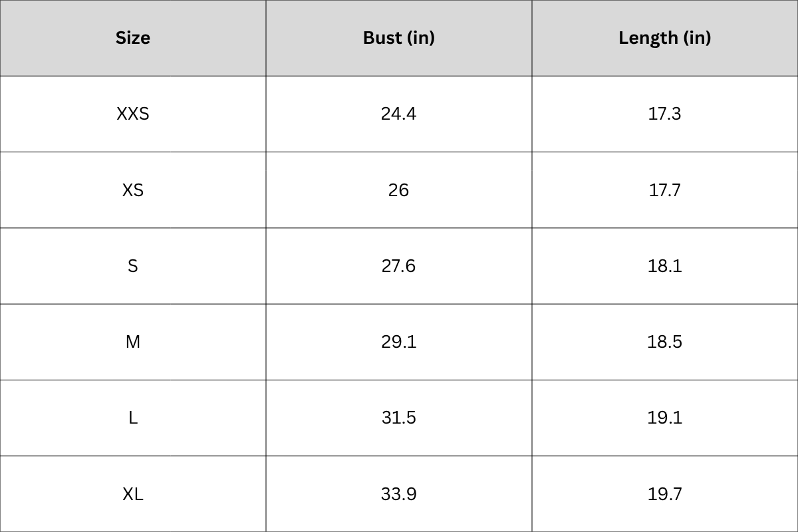Select the L size cell
Viewport: 798px width, 532px height.
click(133, 418)
